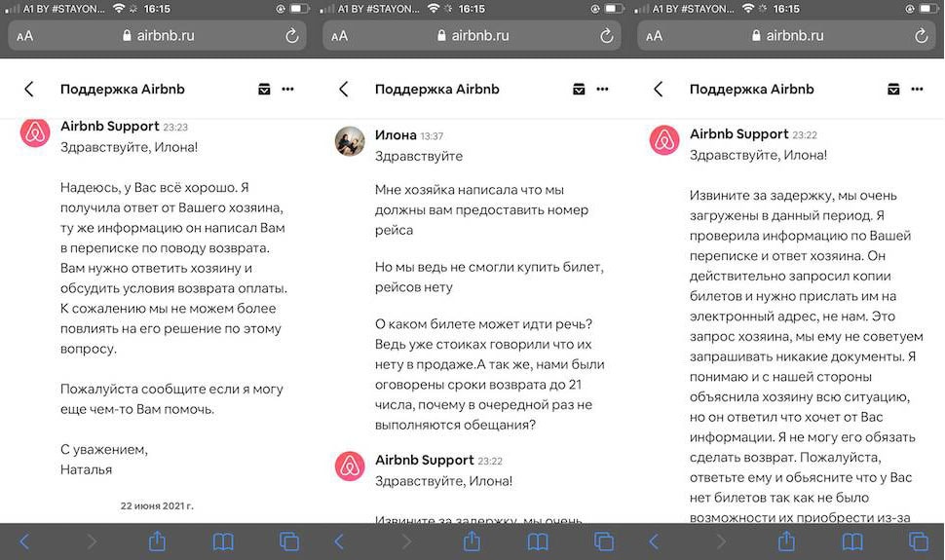Tap the 23:23 message timestamp
945x560 pixels.
175,128
